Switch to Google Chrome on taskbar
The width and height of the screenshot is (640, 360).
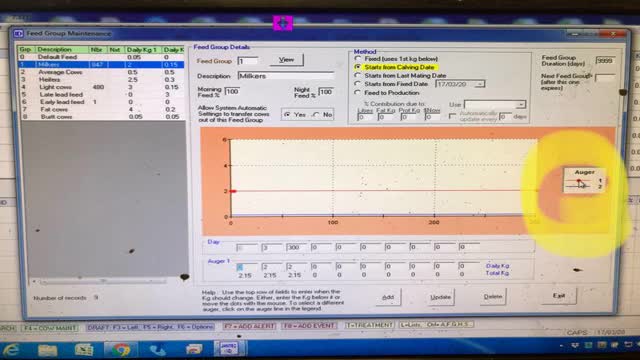121,350
